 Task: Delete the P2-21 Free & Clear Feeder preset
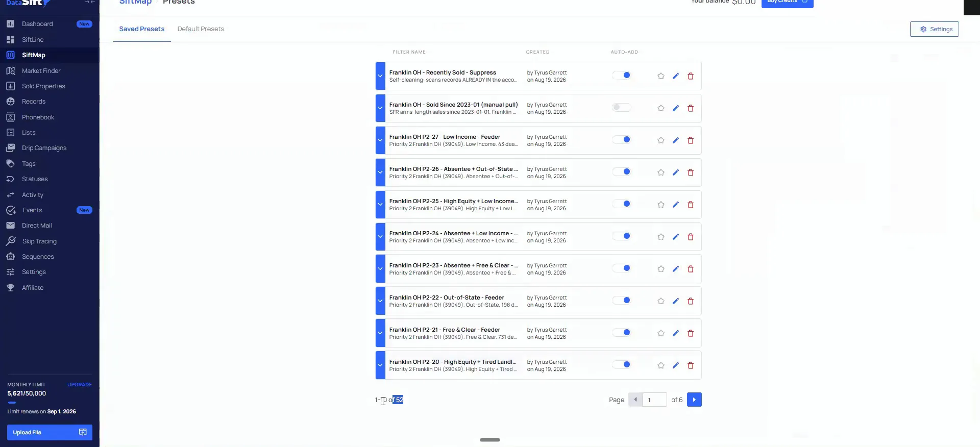690,333
